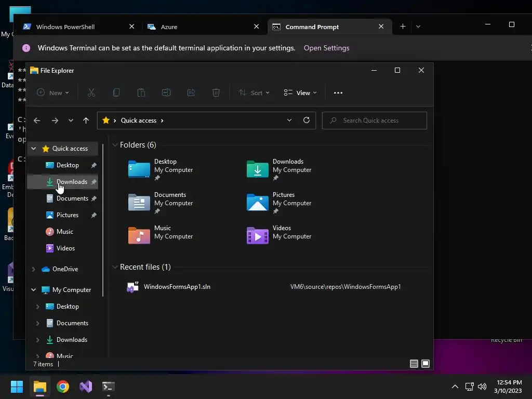Switch to details view layout icon
Viewport: 532px width, 399px height.
(414, 364)
